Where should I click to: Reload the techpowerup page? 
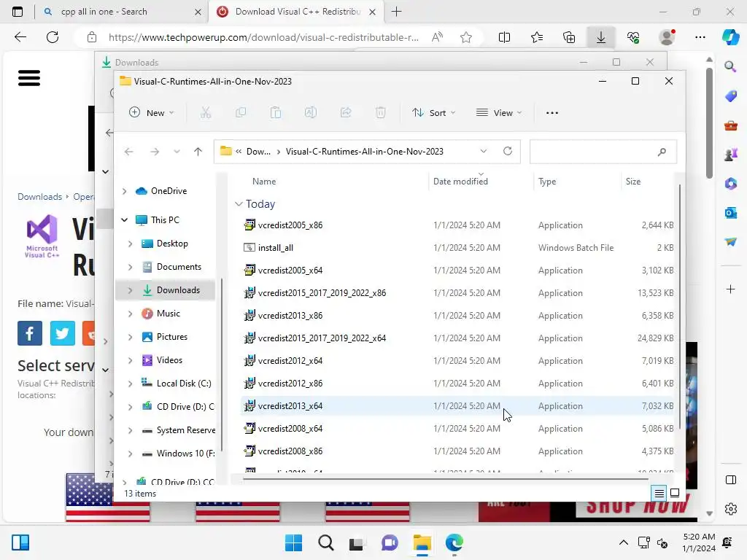pos(53,37)
